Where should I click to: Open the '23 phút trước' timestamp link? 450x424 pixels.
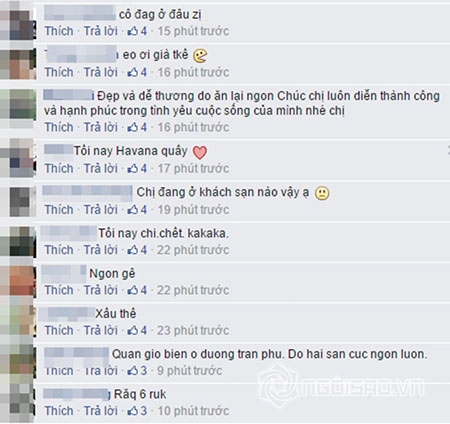click(x=193, y=331)
